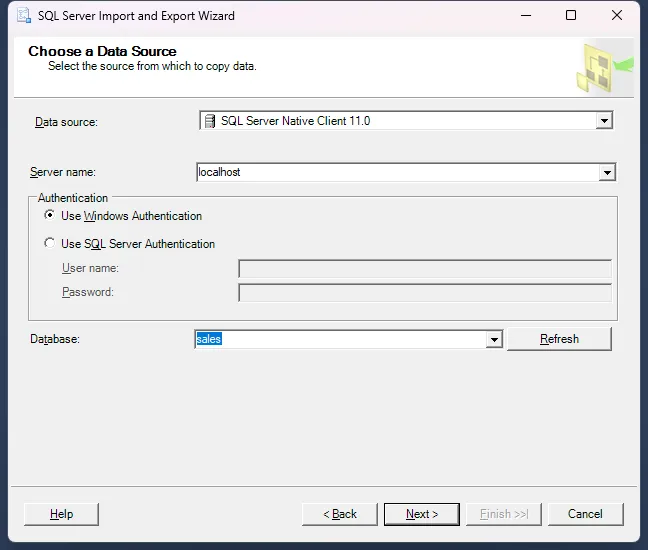Click the Finish button
The height and width of the screenshot is (550, 648).
pos(503,514)
